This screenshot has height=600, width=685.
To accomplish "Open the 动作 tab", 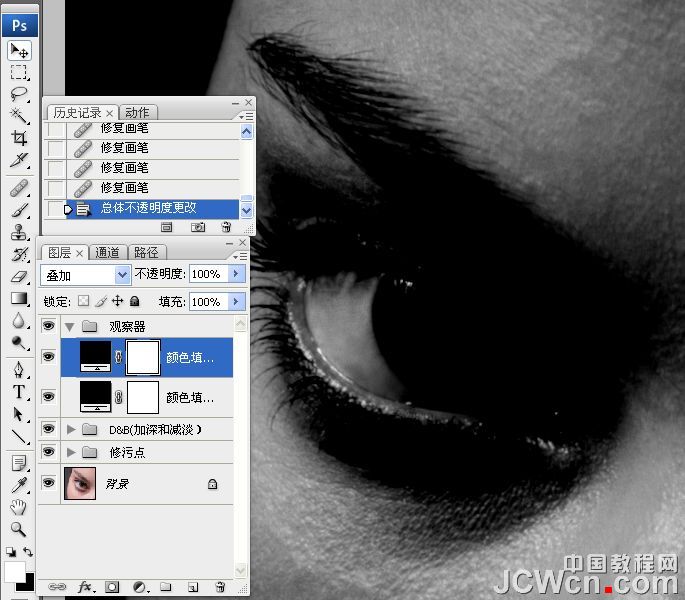I will pos(138,112).
